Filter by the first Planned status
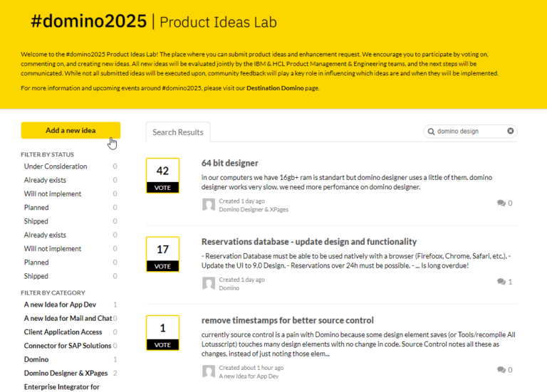 pyautogui.click(x=36, y=207)
